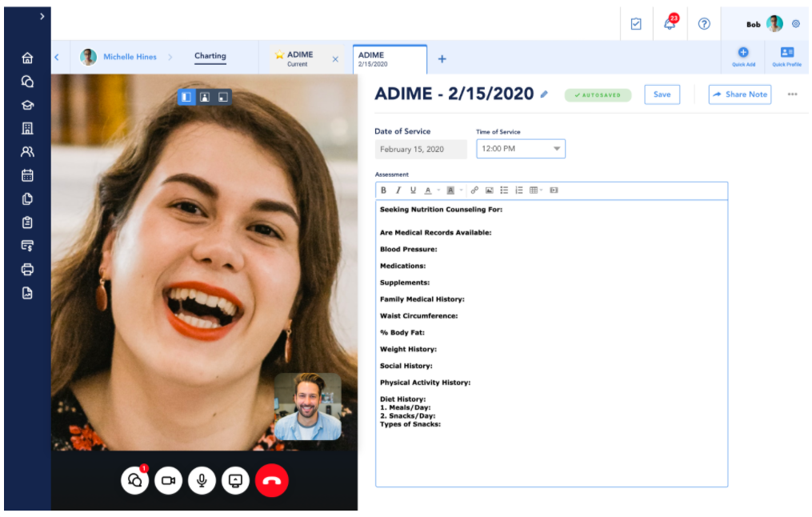Open the text highlight color picker
The image size is (812, 517).
[x=451, y=190]
